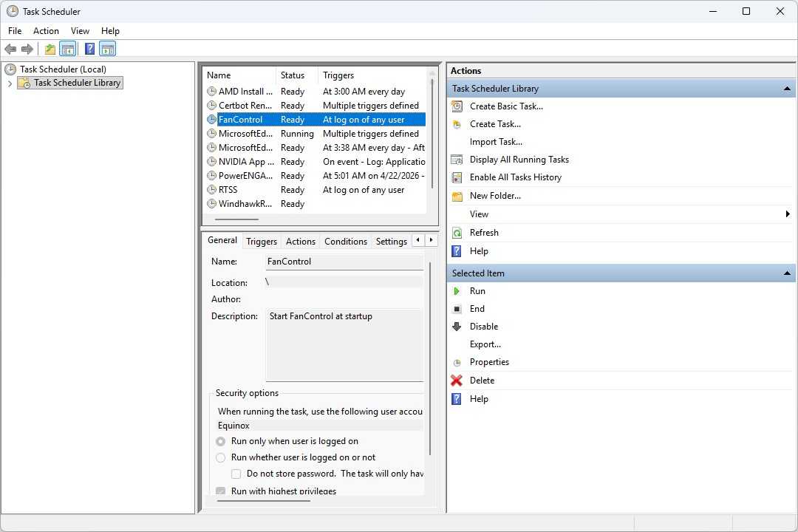Click the Task Scheduler (Local) clock icon

pyautogui.click(x=10, y=69)
